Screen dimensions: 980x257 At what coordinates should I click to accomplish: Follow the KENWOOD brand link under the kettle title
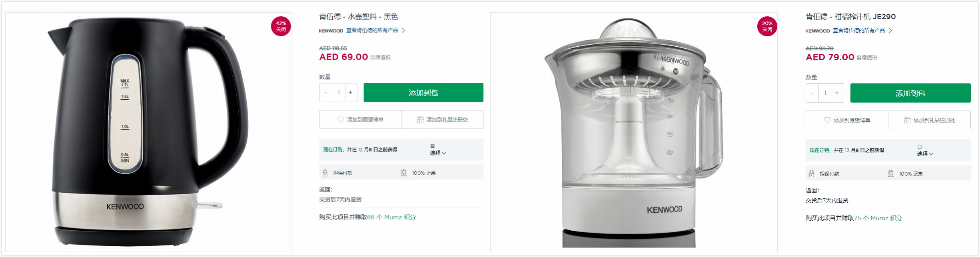tap(330, 30)
